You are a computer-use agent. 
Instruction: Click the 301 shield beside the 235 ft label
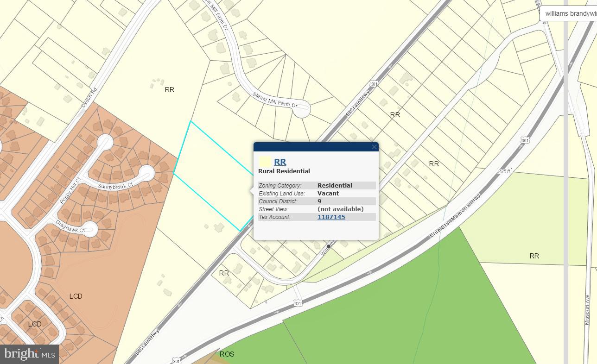(x=525, y=140)
